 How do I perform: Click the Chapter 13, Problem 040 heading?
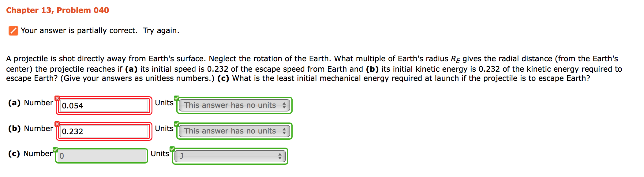[x=58, y=10]
